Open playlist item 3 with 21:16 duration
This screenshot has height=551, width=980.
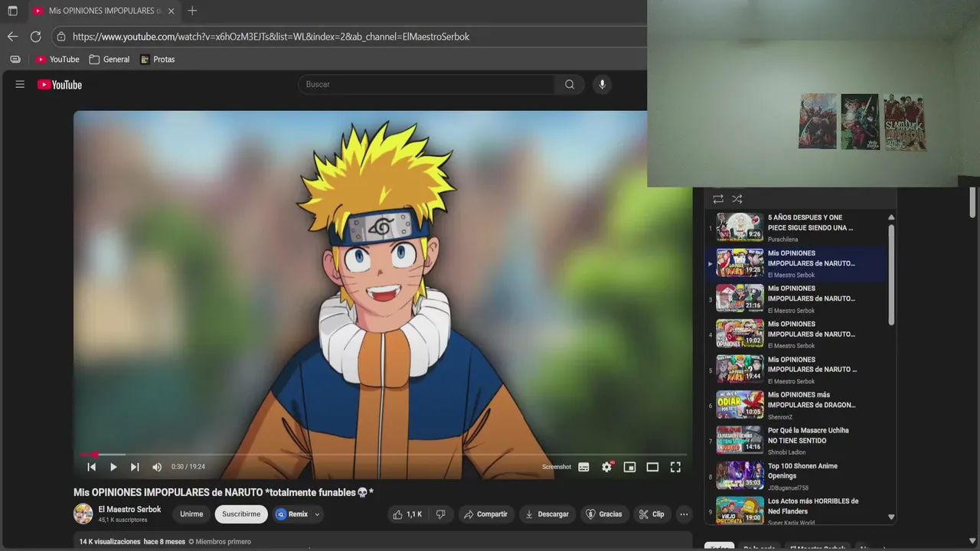pos(796,298)
